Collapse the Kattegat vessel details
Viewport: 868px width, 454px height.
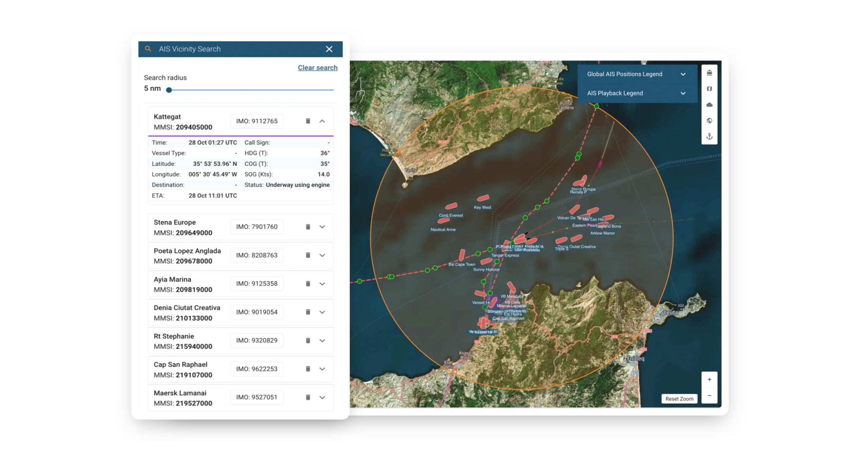[322, 121]
